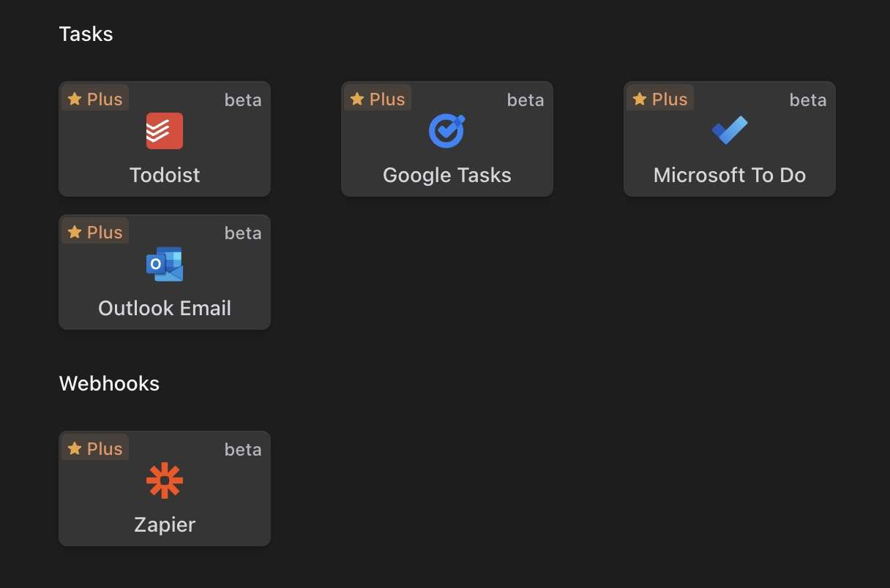Open the Todoist integration label
The height and width of the screenshot is (588, 890).
pyautogui.click(x=165, y=176)
